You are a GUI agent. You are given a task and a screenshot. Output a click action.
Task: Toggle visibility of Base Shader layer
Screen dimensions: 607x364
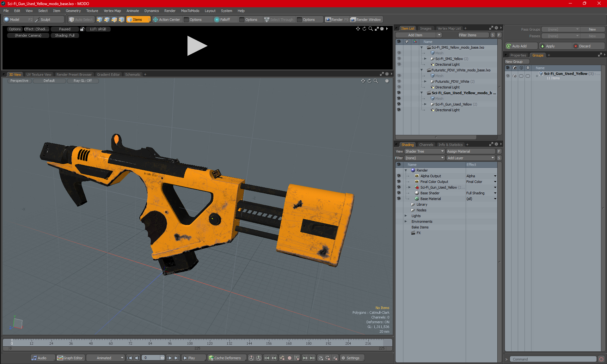399,193
